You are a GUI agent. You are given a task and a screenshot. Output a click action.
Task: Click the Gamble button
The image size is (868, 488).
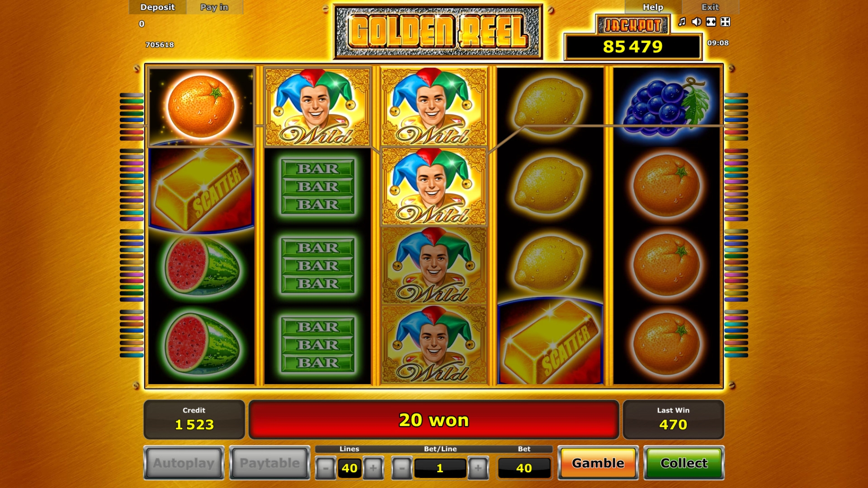598,463
